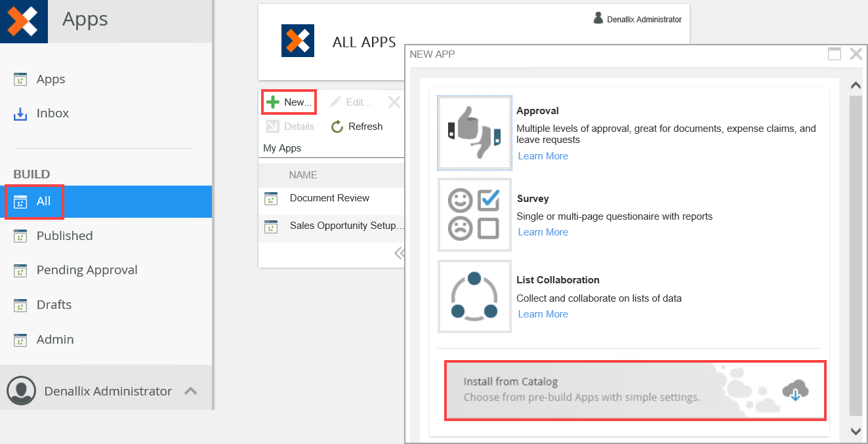Viewport: 868px width, 444px height.
Task: Open Learn More link under Survey
Action: click(x=543, y=232)
